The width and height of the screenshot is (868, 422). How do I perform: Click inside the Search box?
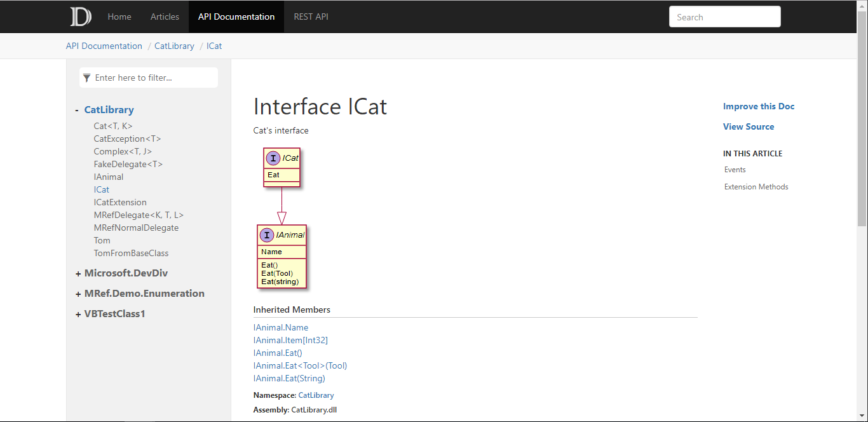tap(724, 17)
